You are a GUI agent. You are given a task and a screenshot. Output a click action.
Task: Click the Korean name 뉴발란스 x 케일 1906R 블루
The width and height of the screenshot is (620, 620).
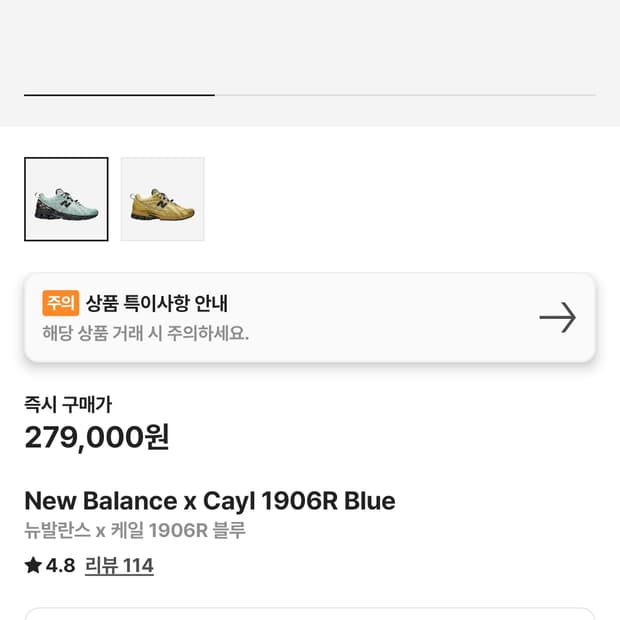[135, 530]
